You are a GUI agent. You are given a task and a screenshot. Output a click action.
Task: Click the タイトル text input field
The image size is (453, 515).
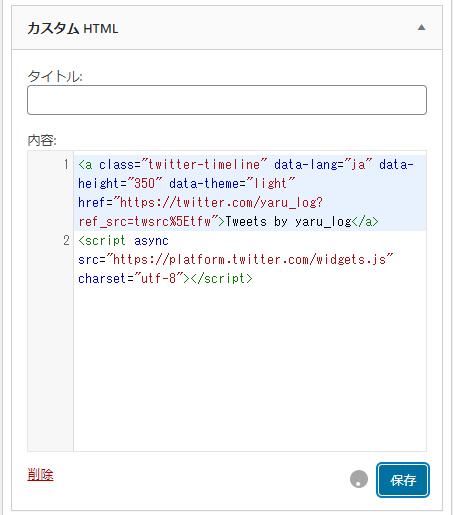pos(227,100)
